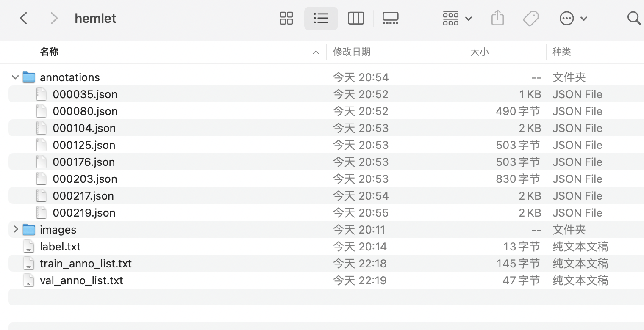Go forward to the next folder
Screen dimensions: 644x330
point(53,18)
